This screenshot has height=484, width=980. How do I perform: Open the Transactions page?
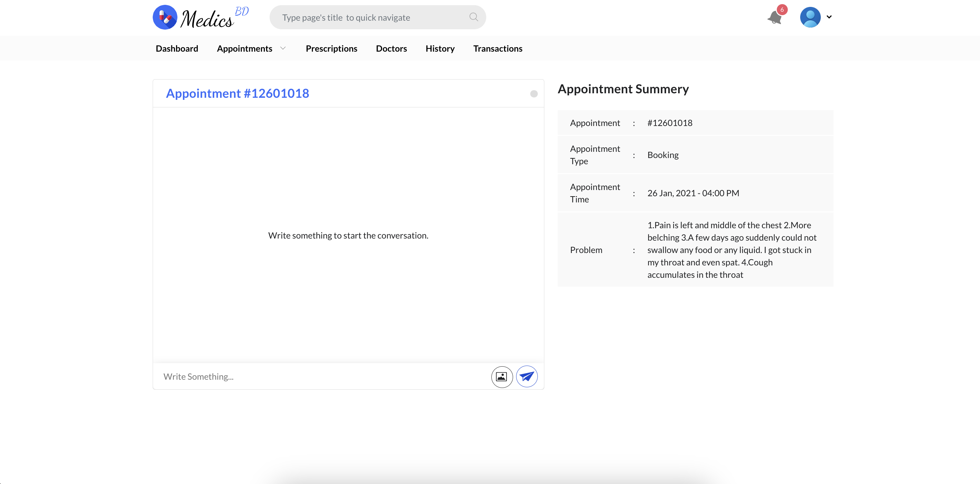(x=498, y=48)
